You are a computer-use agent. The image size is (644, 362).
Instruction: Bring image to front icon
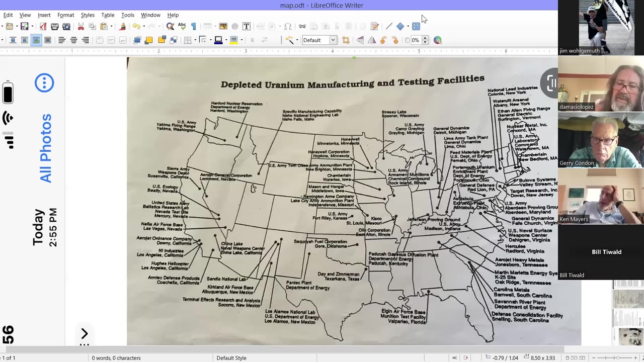pos(137,40)
